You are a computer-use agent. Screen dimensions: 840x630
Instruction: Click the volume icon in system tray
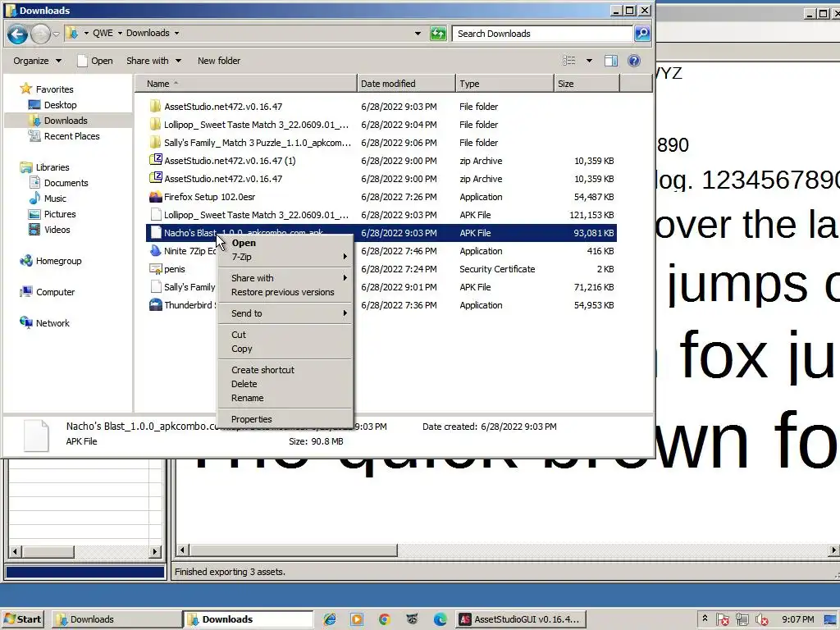pyautogui.click(x=762, y=620)
